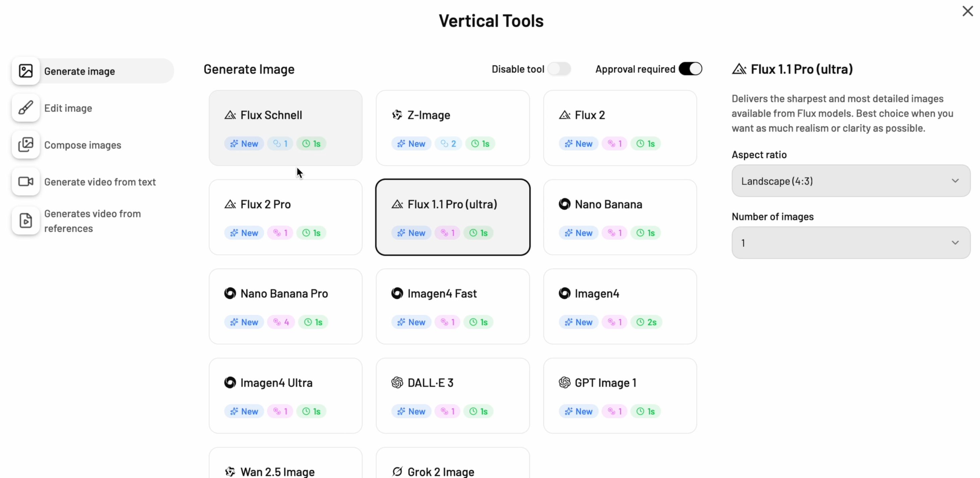The height and width of the screenshot is (478, 980).
Task: Open the Edit image section
Action: click(68, 108)
